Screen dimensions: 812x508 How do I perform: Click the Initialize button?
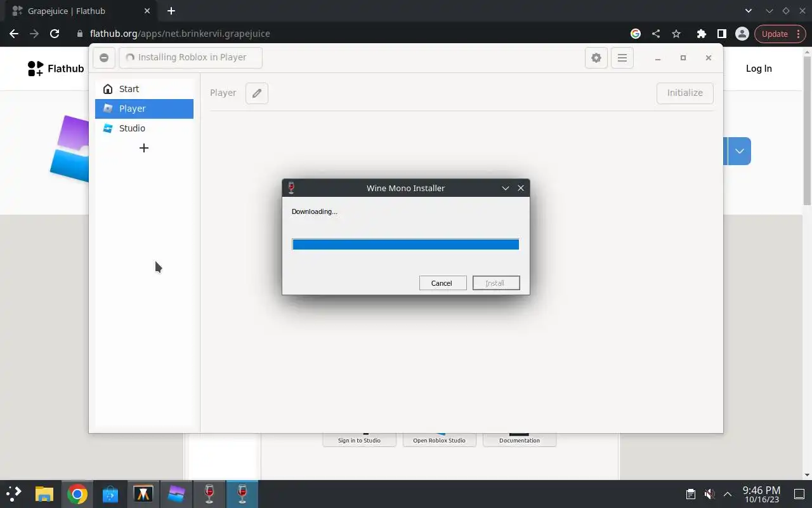click(x=684, y=93)
